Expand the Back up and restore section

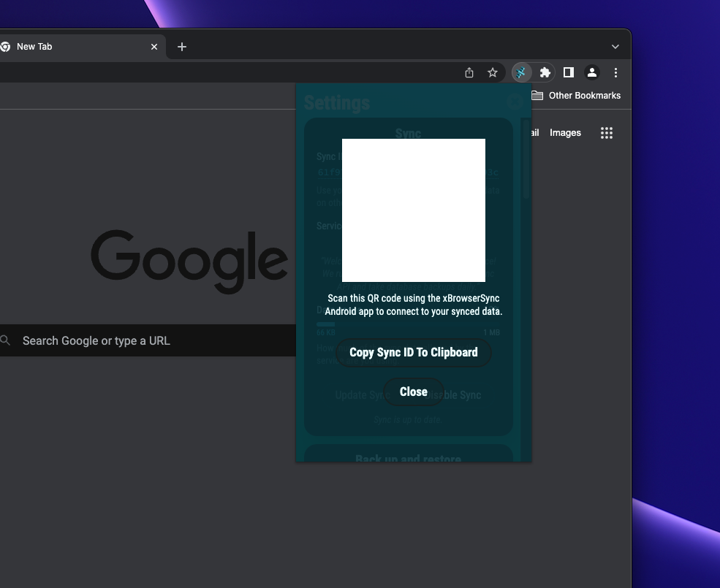coord(407,458)
